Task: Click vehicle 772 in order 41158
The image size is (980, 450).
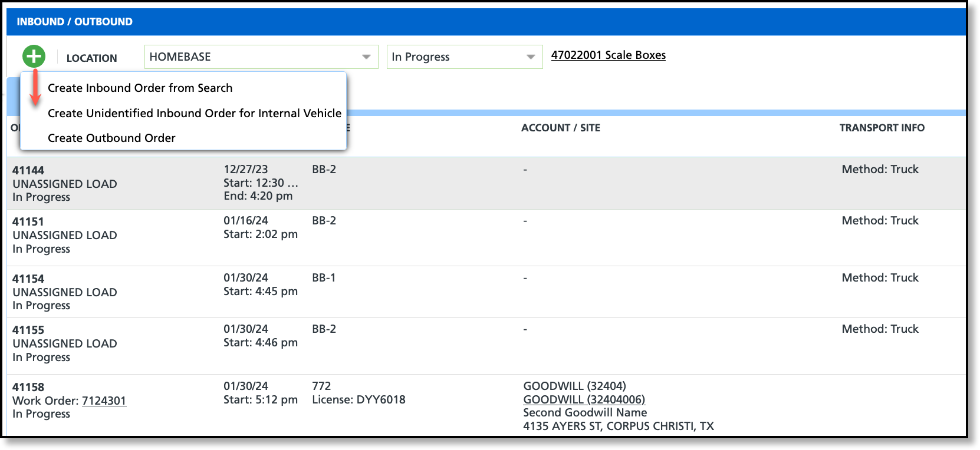Action: (x=321, y=386)
